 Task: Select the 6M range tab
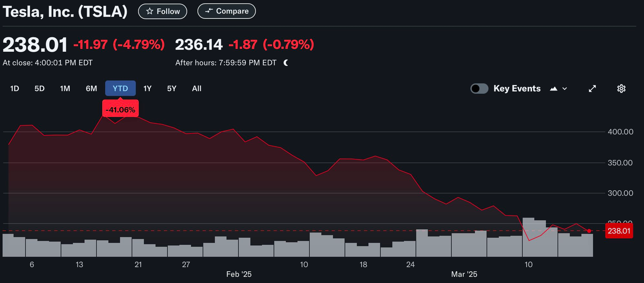[x=91, y=89]
